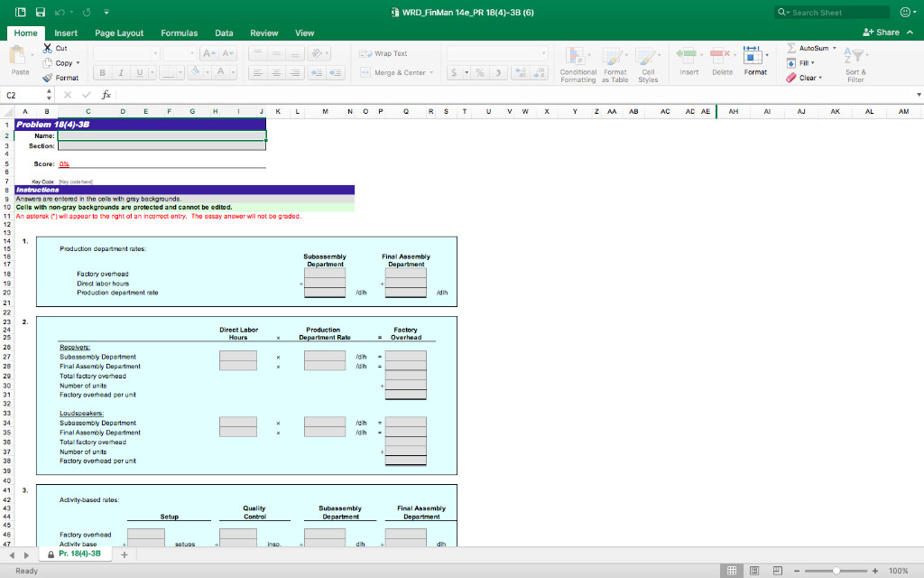This screenshot has width=924, height=578.
Task: Click the zoom slider handle
Action: tap(836, 571)
